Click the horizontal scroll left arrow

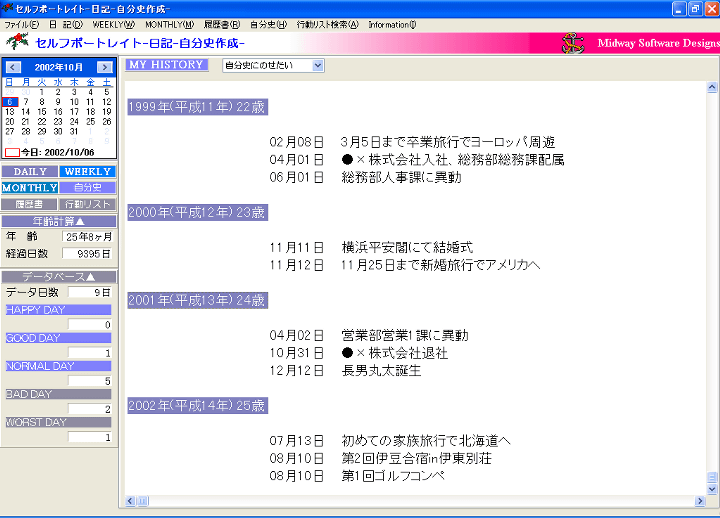click(x=130, y=501)
